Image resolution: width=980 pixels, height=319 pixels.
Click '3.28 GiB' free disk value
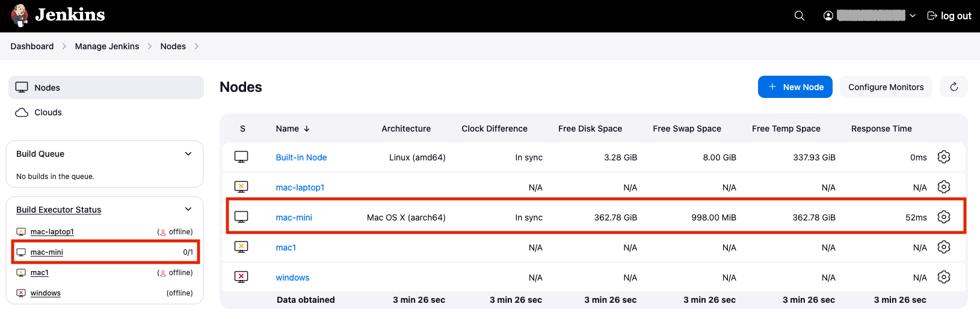coord(620,157)
